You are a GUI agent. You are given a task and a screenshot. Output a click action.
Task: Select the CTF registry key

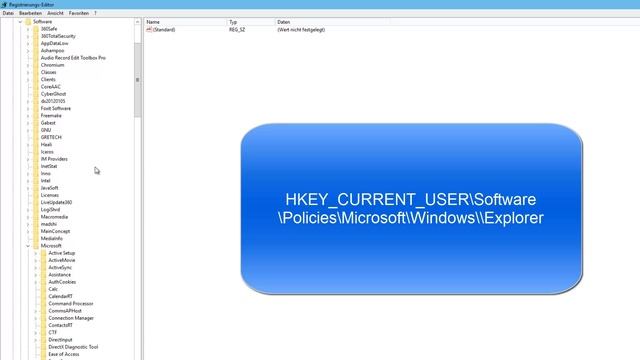53,332
